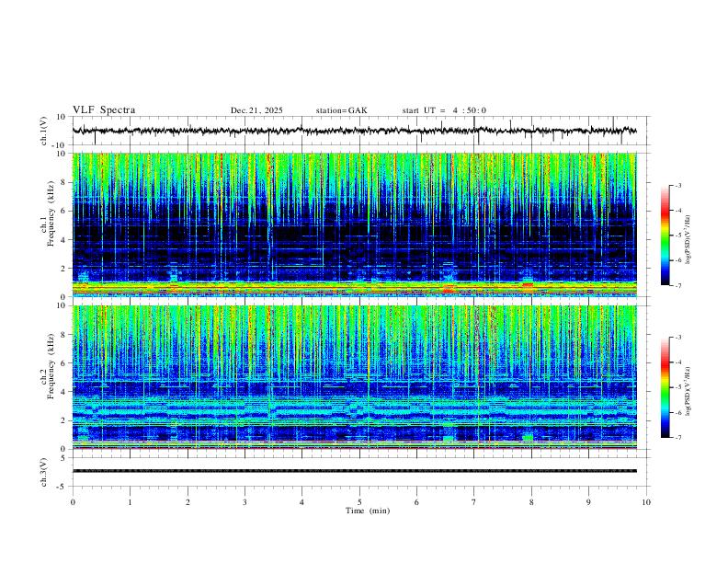The height and width of the screenshot is (563, 728).
Task: Click the "10" tick on the time axis
Action: coord(646,502)
